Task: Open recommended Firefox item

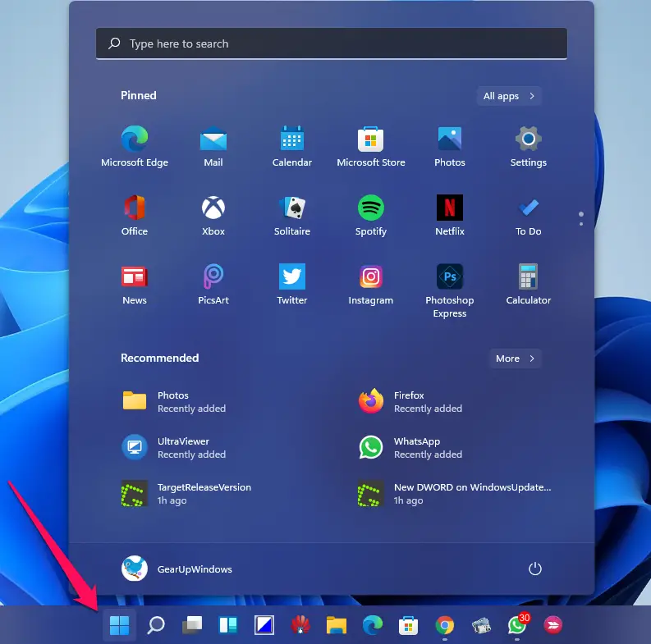Action: point(410,402)
